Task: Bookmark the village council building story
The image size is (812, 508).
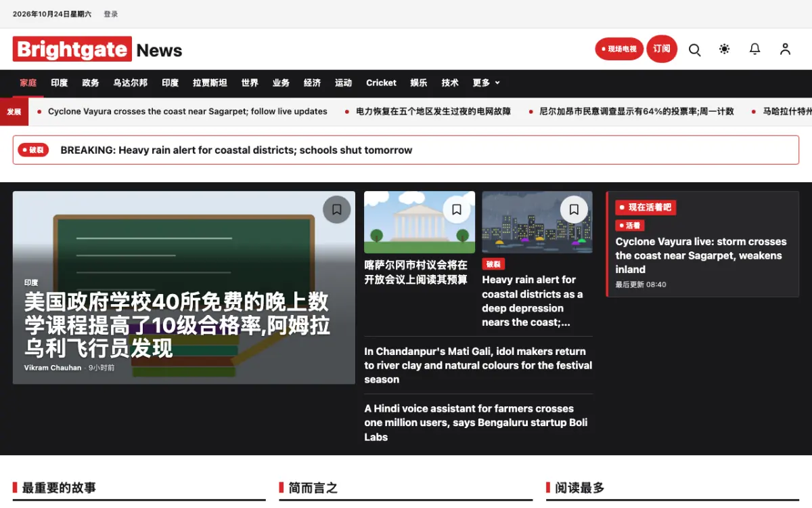Action: point(457,209)
